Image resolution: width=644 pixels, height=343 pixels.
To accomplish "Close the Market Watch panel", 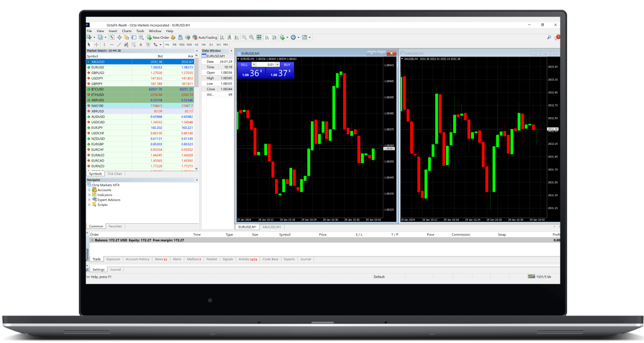I will click(197, 51).
